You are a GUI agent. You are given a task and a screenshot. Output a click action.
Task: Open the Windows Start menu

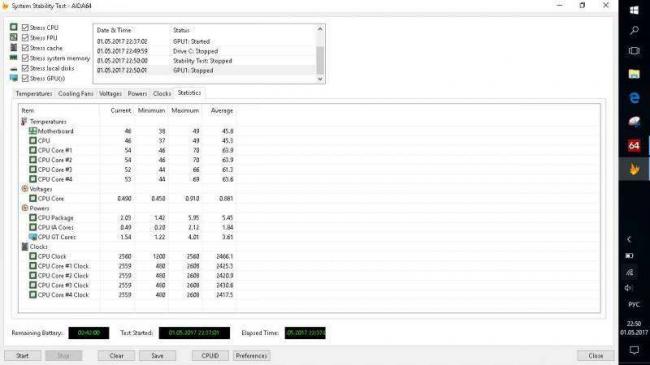tap(634, 10)
